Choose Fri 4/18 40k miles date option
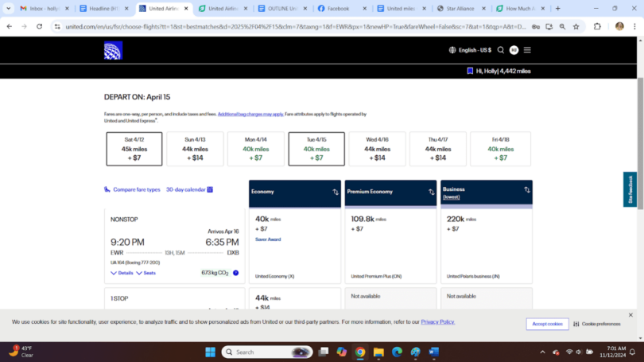 pyautogui.click(x=500, y=149)
